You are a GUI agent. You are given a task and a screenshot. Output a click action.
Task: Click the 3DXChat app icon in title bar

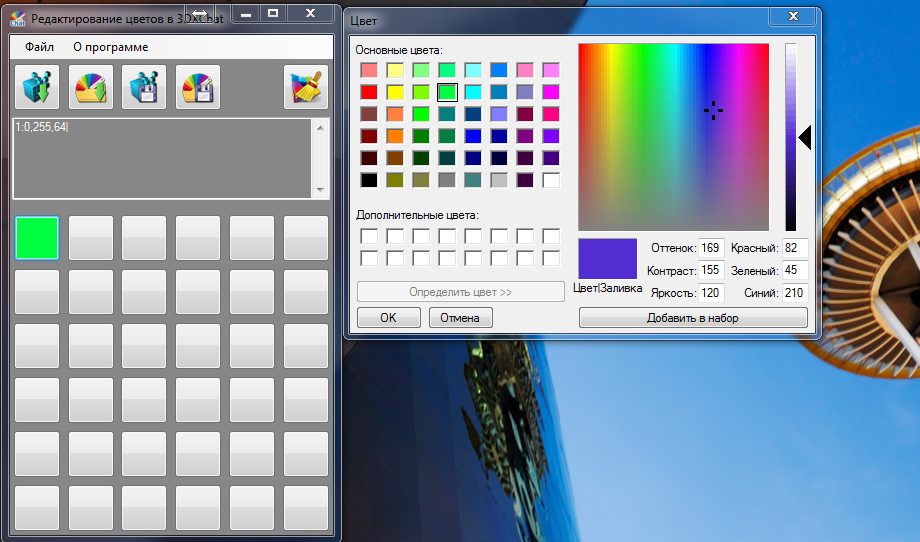click(x=18, y=19)
